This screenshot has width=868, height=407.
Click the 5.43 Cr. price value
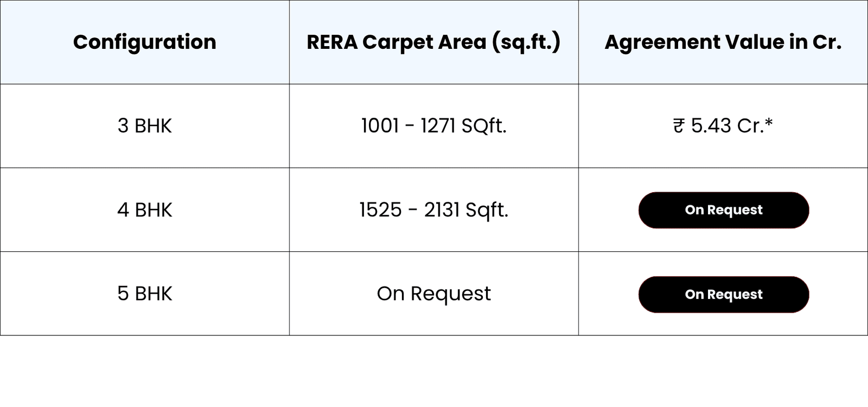point(727,126)
